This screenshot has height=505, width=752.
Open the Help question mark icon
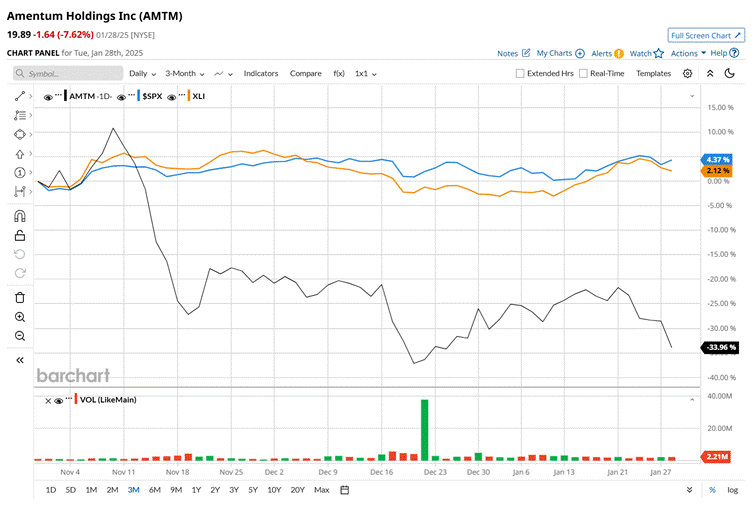[x=734, y=53]
